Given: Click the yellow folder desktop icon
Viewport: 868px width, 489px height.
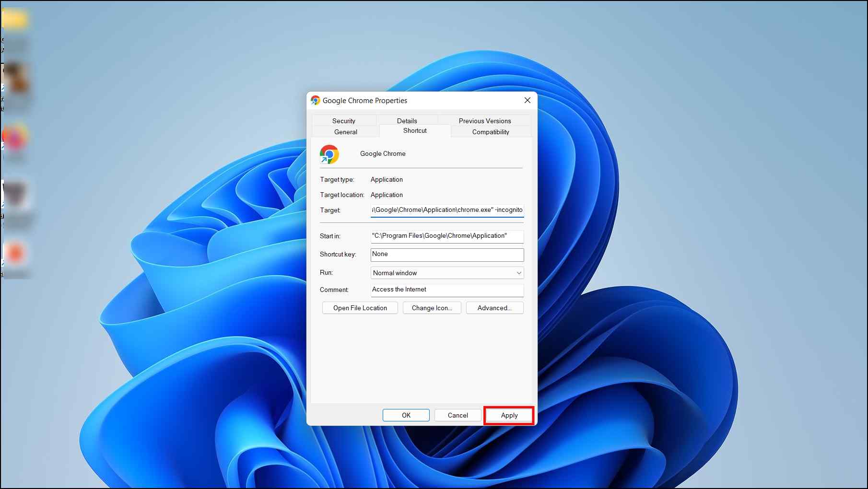Looking at the screenshot, I should click(14, 20).
